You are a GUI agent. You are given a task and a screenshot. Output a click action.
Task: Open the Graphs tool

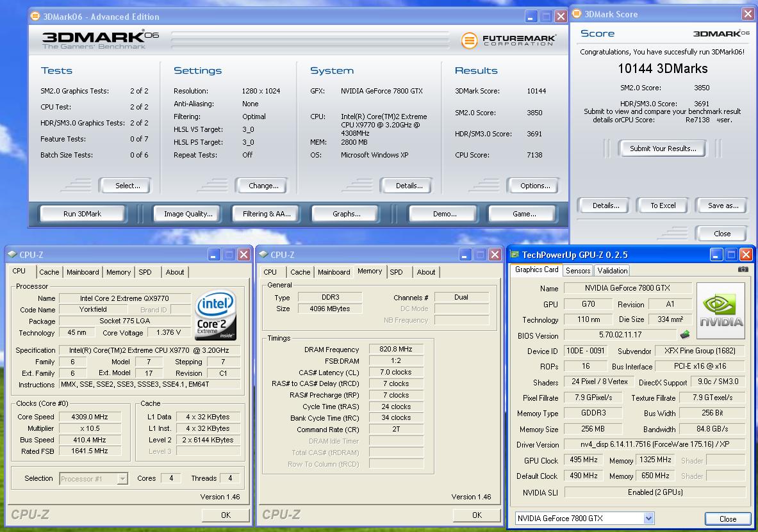click(346, 214)
